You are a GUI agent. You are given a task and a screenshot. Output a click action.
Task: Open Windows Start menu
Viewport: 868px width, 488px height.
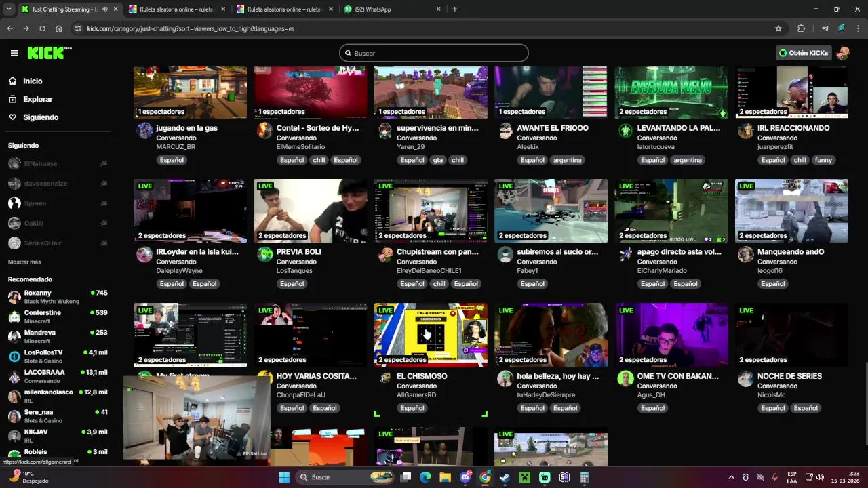[x=284, y=477]
